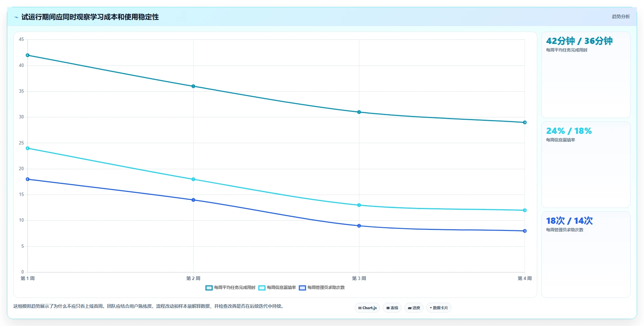Click the header title 试运行期间应同时观察学习成本和使用稳定性

click(x=90, y=17)
